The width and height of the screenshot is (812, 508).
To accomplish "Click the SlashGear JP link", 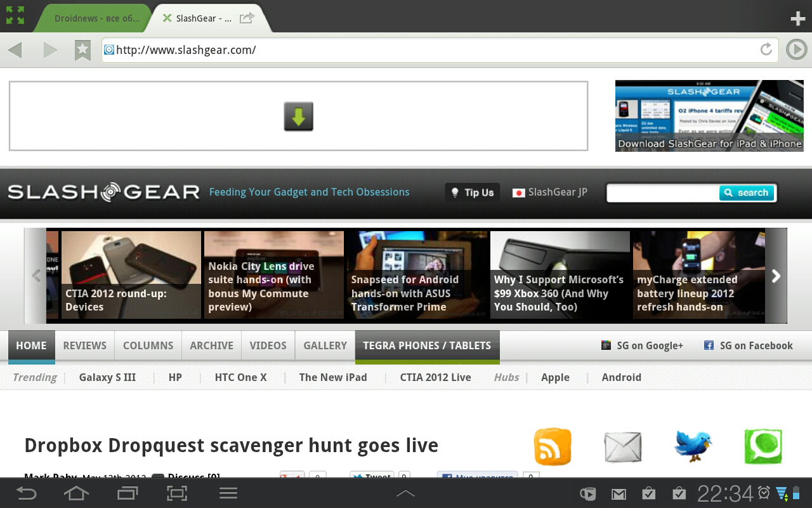I will pyautogui.click(x=550, y=192).
